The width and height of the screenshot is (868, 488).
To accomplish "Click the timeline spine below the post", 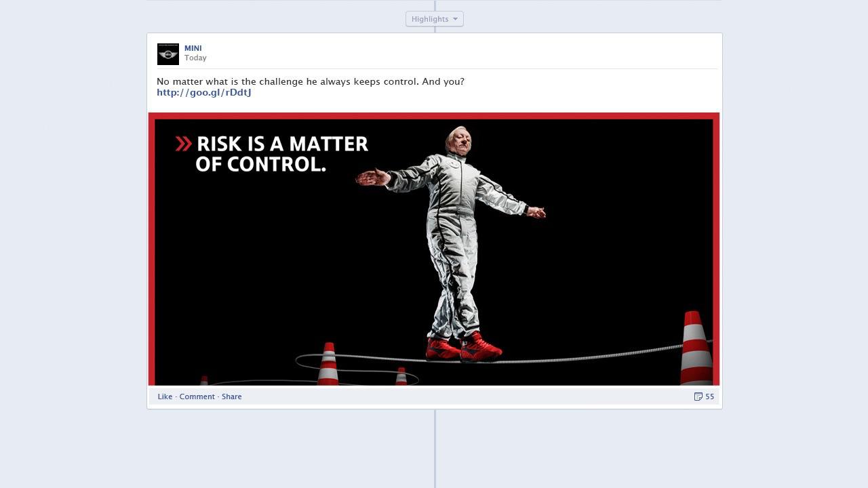I will tap(435, 448).
